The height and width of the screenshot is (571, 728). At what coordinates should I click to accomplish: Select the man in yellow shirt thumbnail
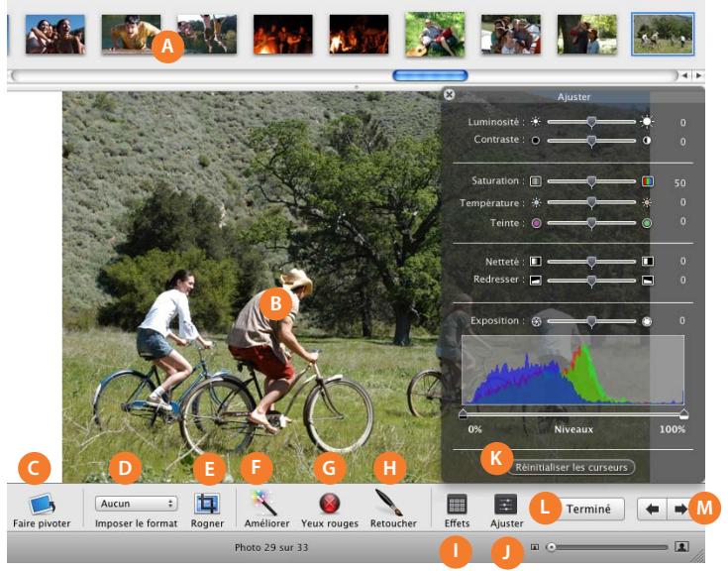(x=131, y=34)
